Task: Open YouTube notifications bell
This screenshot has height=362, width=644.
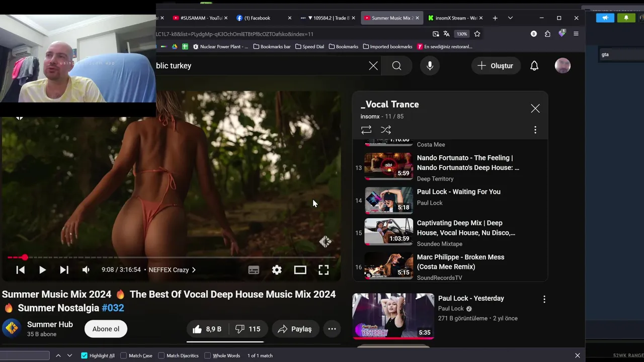Action: 534,66
